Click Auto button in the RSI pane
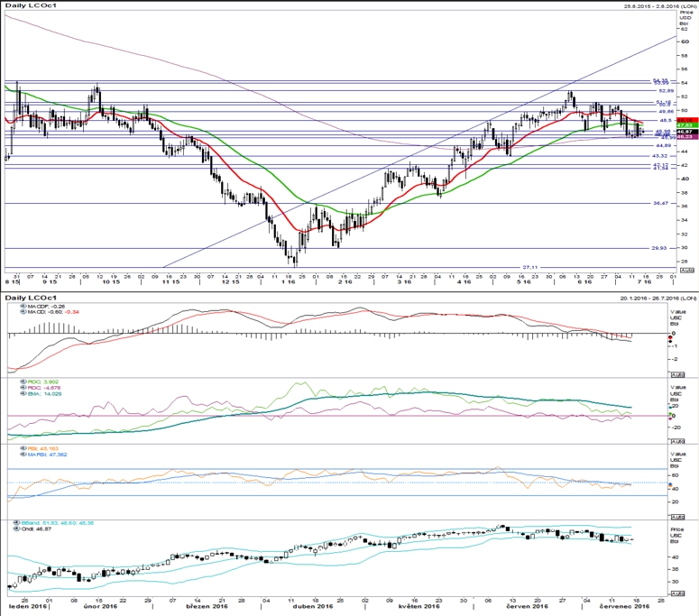 pos(677,517)
